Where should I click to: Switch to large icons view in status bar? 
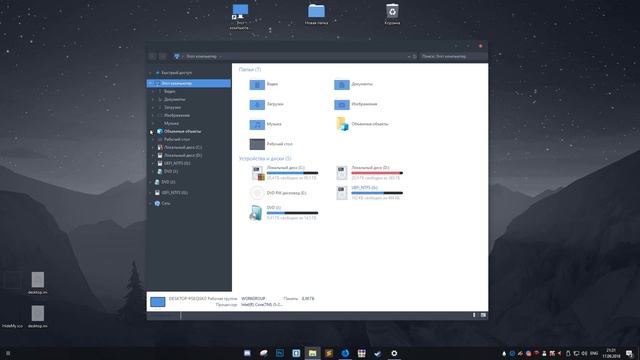(483, 315)
